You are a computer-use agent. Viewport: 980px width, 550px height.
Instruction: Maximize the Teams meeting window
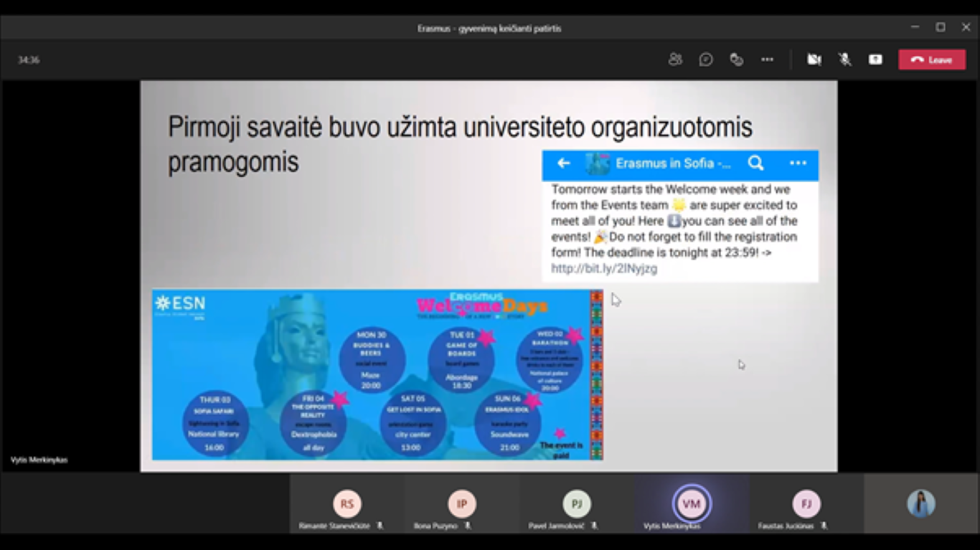pyautogui.click(x=940, y=27)
